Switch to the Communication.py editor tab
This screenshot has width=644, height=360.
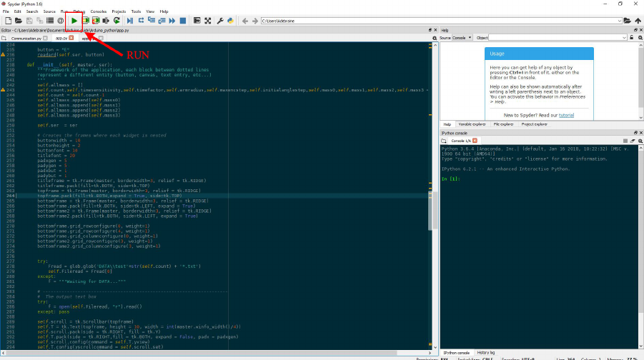click(x=25, y=38)
